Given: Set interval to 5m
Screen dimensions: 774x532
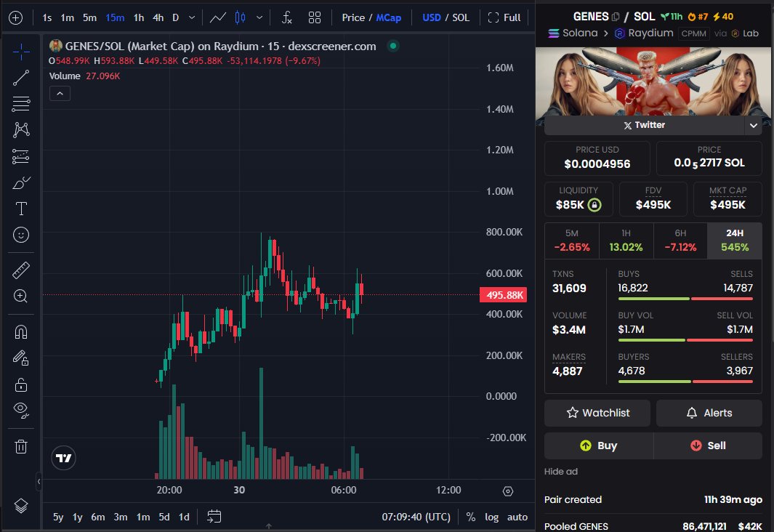Looking at the screenshot, I should click(x=89, y=17).
